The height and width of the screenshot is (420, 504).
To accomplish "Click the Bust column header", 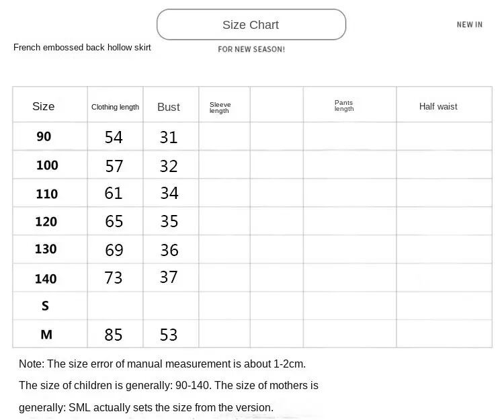I will pos(169,107).
